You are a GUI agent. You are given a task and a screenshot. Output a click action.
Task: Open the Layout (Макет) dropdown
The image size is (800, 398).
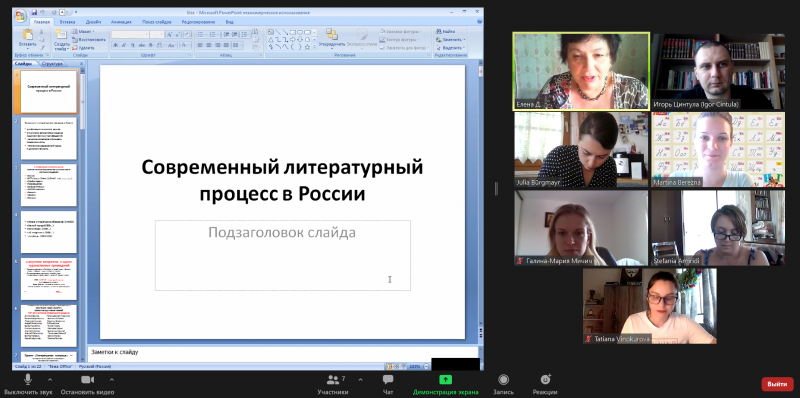click(x=83, y=32)
